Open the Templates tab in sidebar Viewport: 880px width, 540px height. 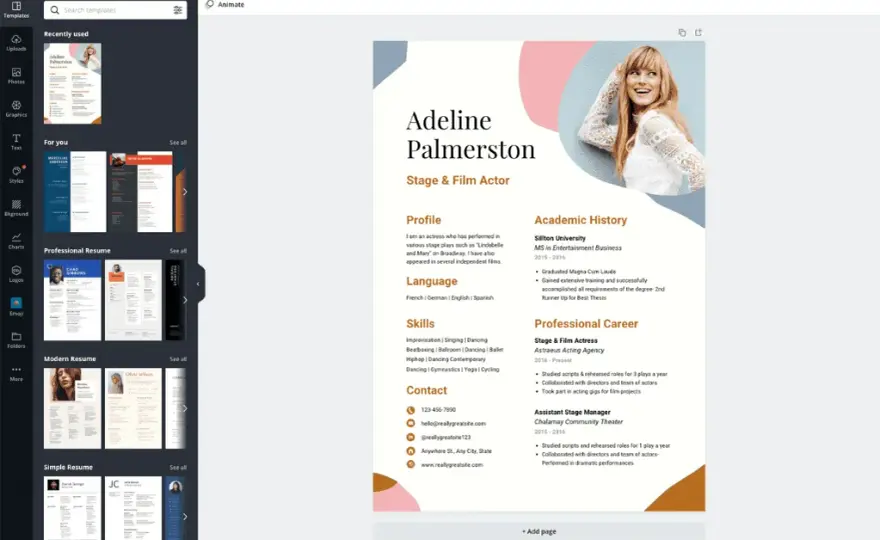click(x=16, y=10)
